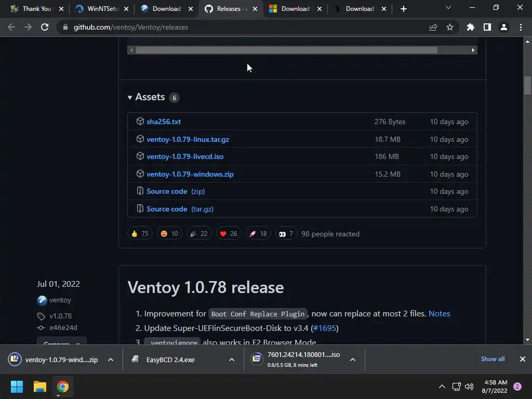This screenshot has width=532, height=399.
Task: Go back to the previous page
Action: (11, 27)
